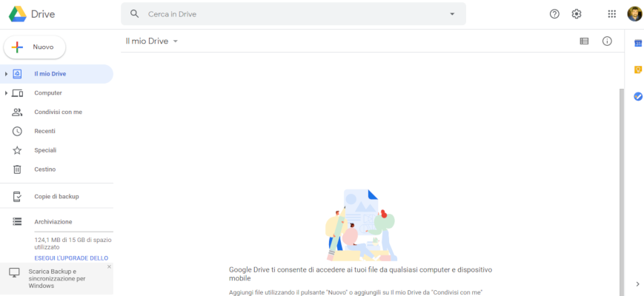Click the Cestino trash can icon
Image resolution: width=644 pixels, height=296 pixels.
click(x=17, y=169)
